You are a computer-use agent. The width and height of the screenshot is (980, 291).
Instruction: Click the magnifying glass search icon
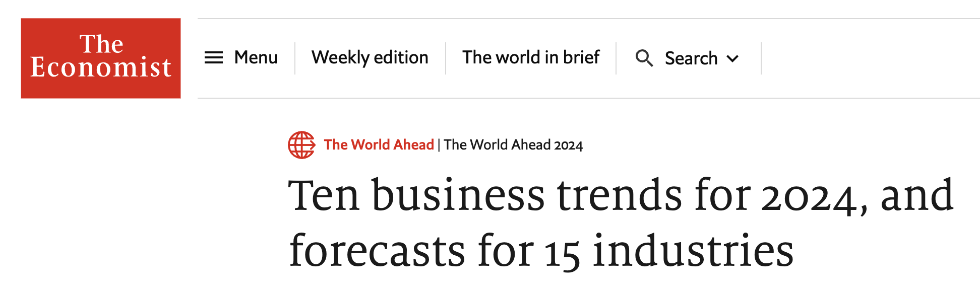(x=644, y=58)
